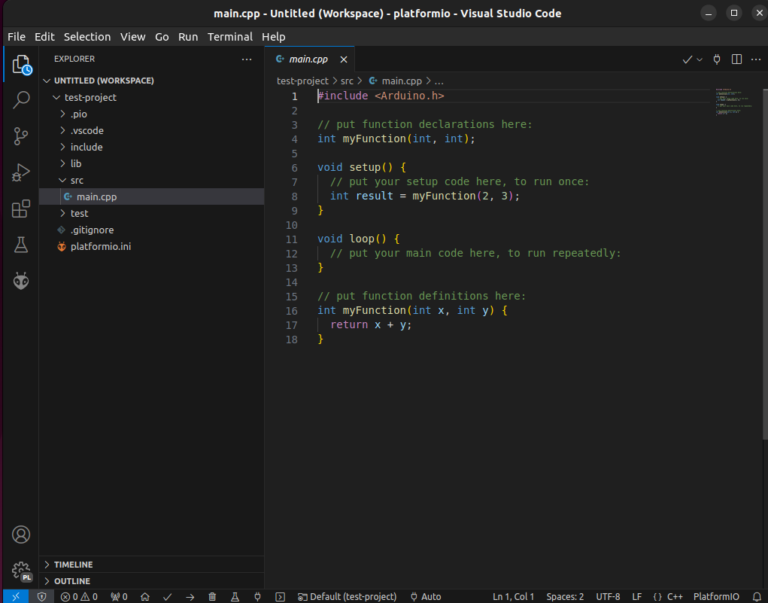Expand the TIMELINE section
The height and width of the screenshot is (603, 768).
tap(73, 564)
